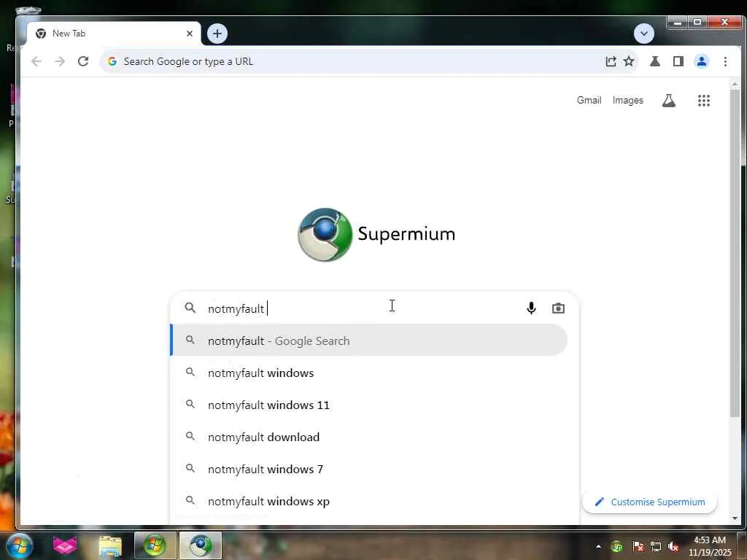The image size is (747, 560).
Task: Select the New Tab tab
Action: click(113, 34)
